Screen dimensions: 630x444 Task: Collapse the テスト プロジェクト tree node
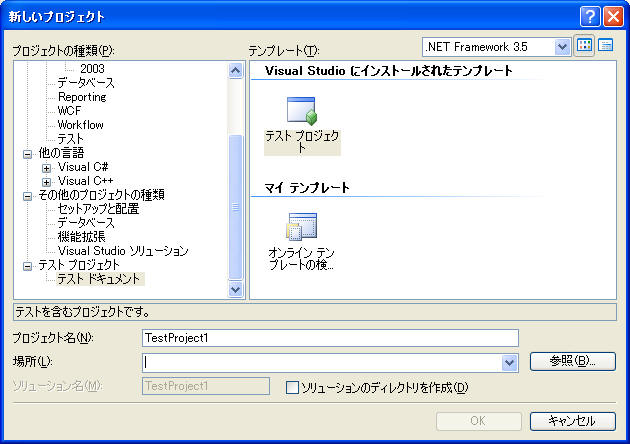click(27, 266)
